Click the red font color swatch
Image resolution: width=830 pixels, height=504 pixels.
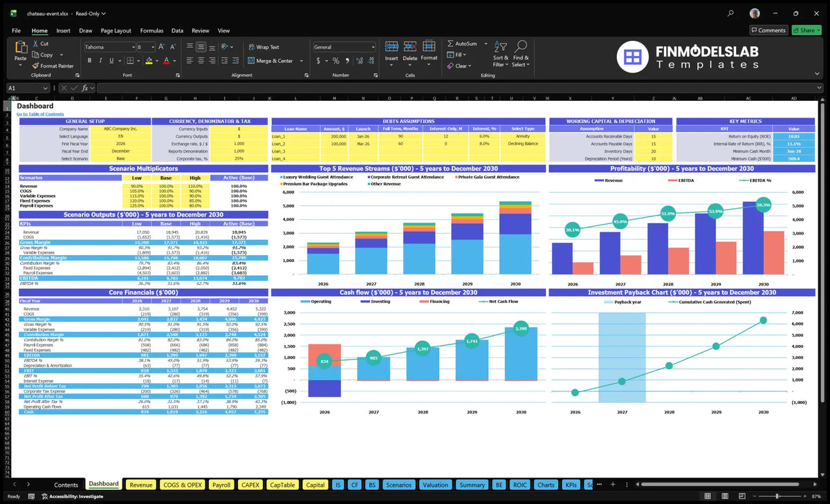[x=166, y=61]
